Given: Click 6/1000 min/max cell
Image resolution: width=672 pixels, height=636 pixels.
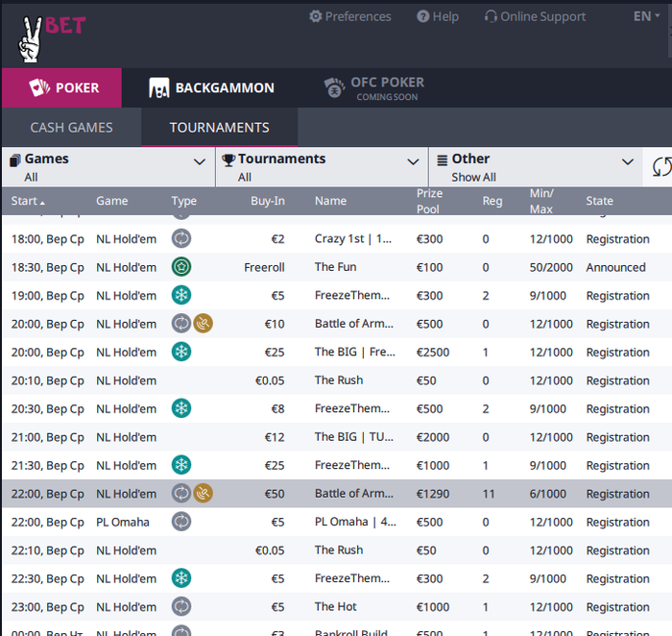Looking at the screenshot, I should (548, 494).
